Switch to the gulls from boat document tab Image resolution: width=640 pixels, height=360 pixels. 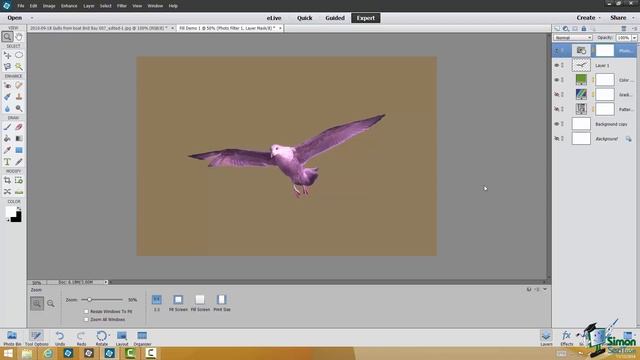pos(99,28)
